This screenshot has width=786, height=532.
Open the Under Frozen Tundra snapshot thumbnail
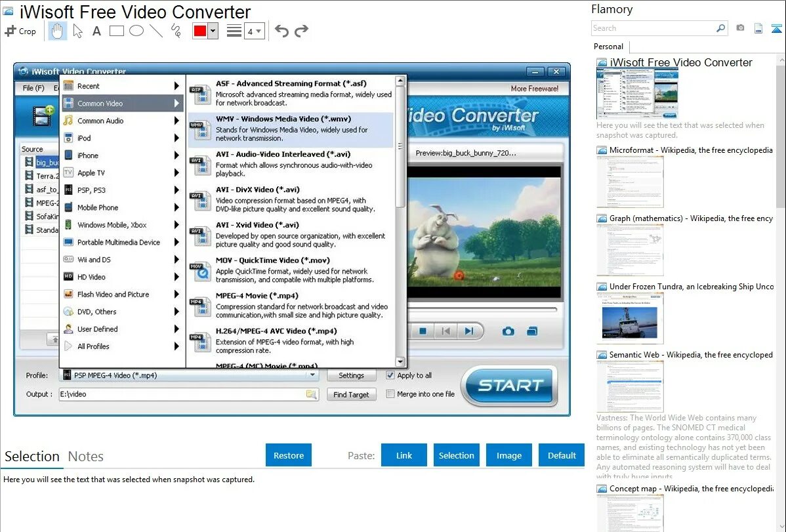click(x=630, y=318)
